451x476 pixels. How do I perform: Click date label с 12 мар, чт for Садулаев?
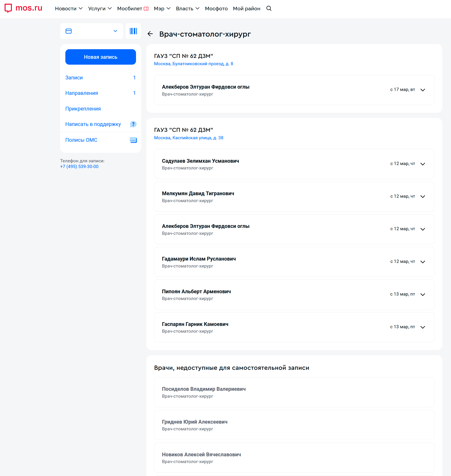[403, 164]
